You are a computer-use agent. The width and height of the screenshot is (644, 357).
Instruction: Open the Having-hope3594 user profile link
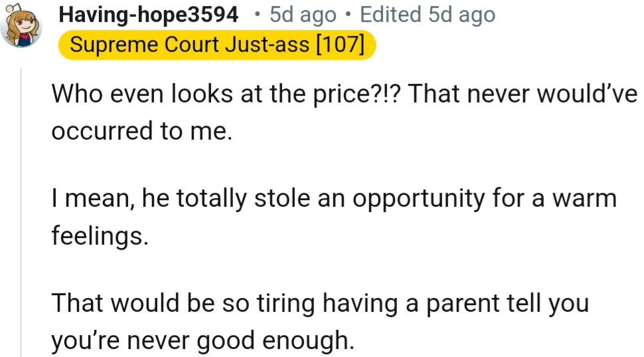148,15
